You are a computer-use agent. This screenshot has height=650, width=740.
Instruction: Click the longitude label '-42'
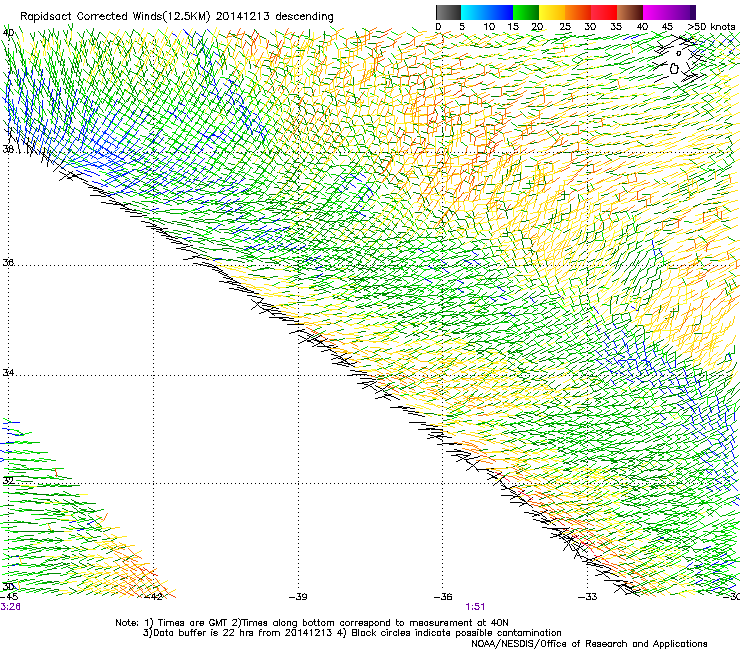tap(153, 597)
